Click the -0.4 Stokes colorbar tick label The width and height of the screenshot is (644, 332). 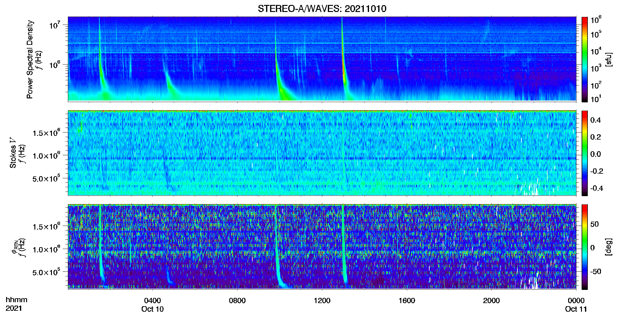(x=597, y=188)
